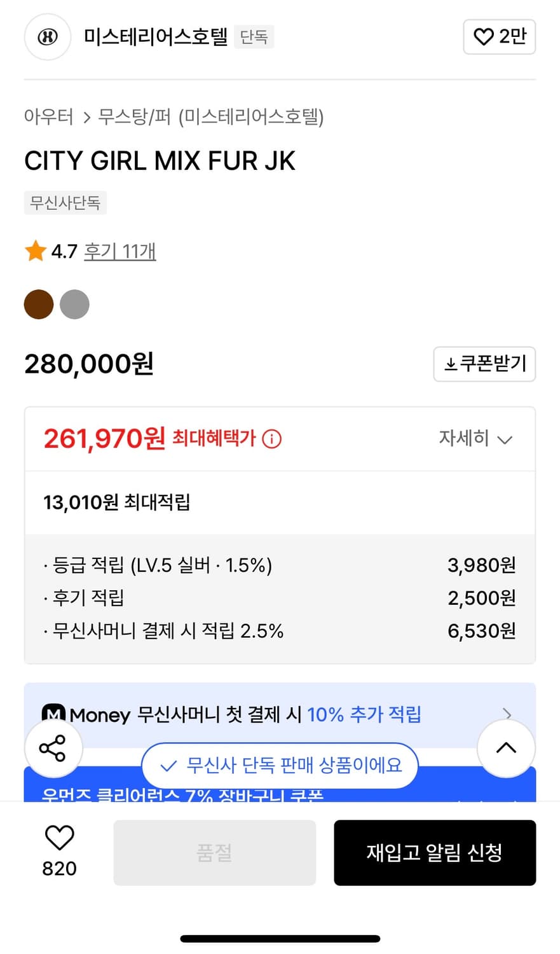560x954 pixels.
Task: Select the gray color swatch
Action: (x=74, y=304)
